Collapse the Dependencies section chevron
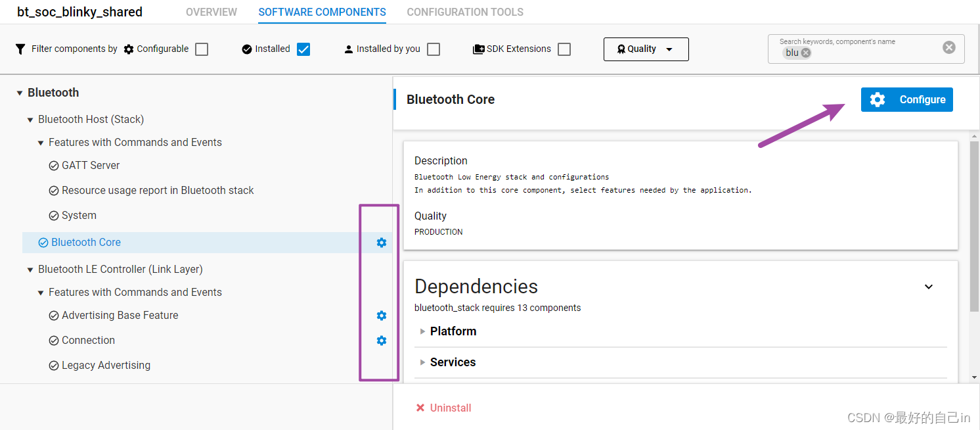Image resolution: width=980 pixels, height=430 pixels. coord(929,287)
